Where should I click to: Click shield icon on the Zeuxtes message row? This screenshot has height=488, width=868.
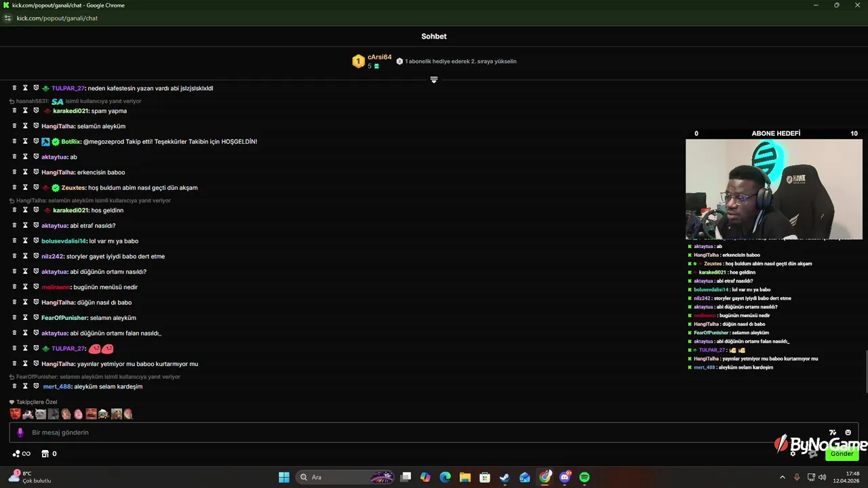[36, 187]
